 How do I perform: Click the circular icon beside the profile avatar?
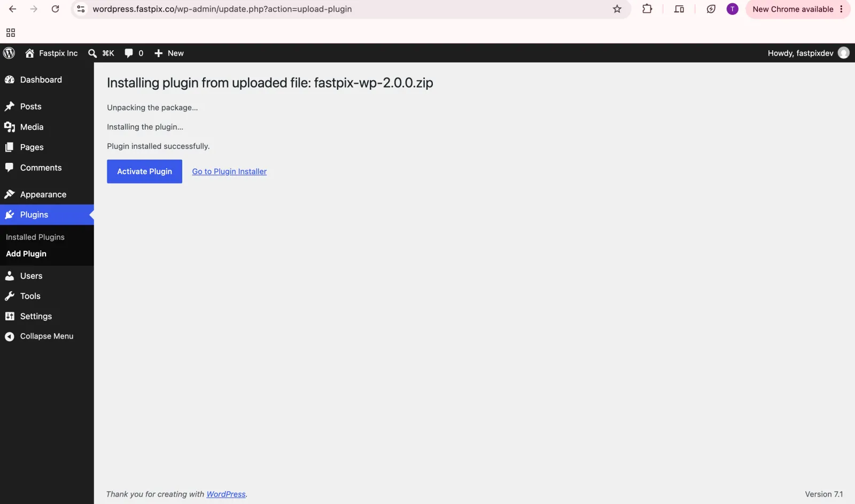click(711, 9)
